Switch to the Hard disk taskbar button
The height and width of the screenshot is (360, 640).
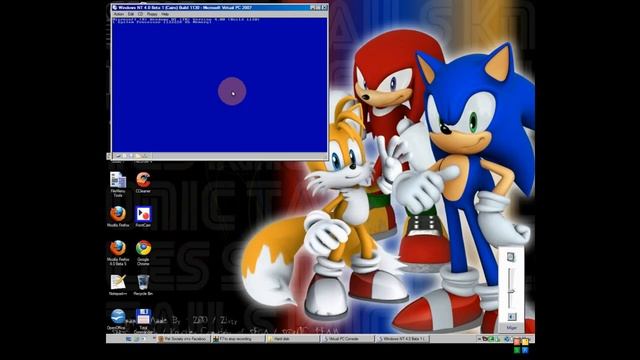coord(292,339)
